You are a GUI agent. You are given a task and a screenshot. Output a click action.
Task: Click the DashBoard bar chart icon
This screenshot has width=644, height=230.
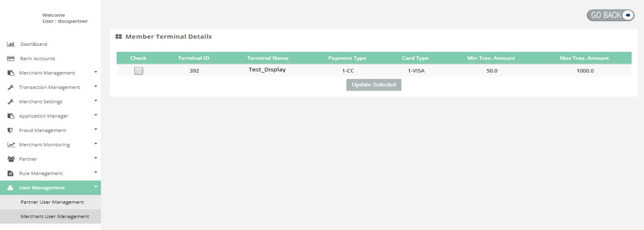tap(11, 44)
